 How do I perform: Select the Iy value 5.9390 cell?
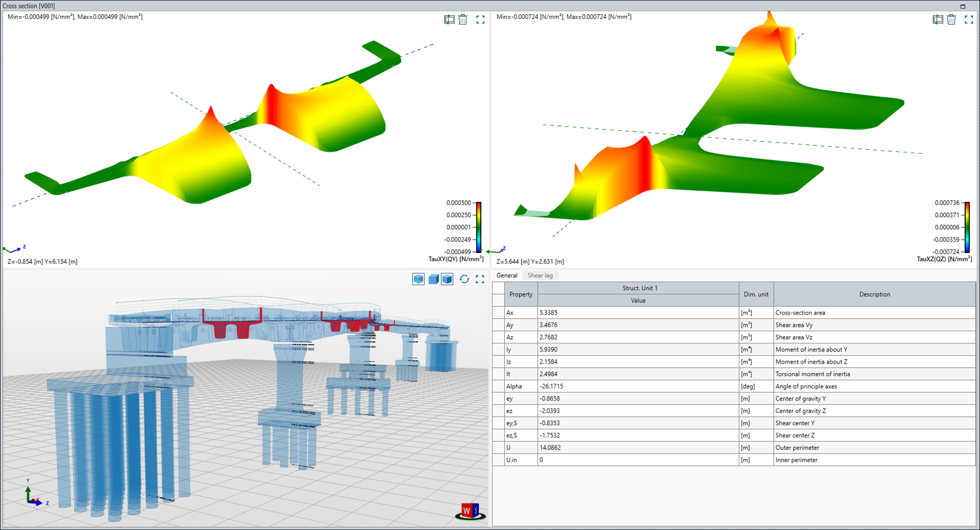click(638, 349)
